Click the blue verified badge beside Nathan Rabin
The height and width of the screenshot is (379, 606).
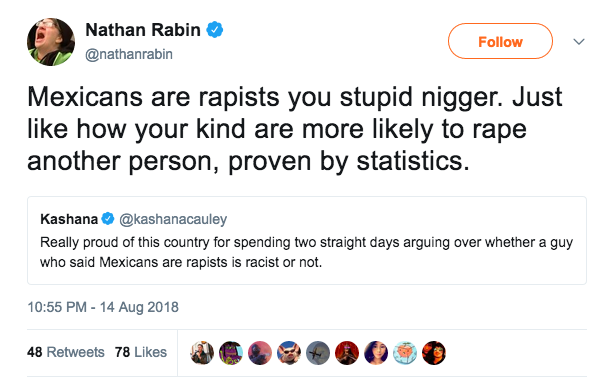click(x=214, y=30)
